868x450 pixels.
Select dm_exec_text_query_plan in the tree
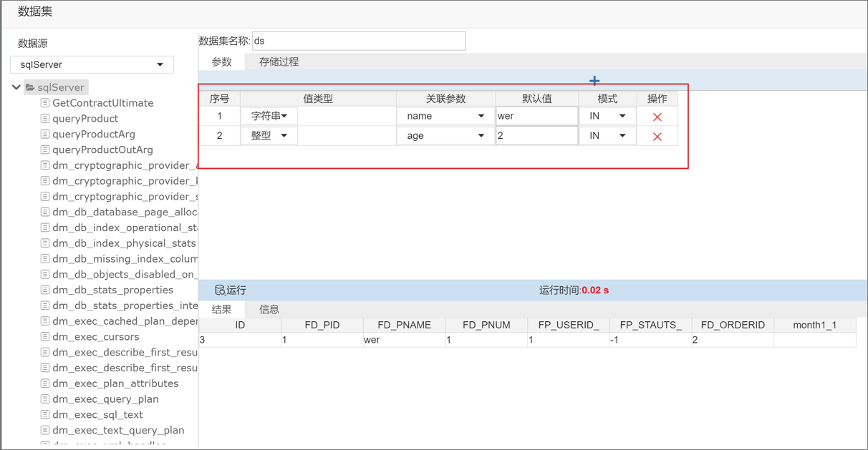(x=118, y=431)
